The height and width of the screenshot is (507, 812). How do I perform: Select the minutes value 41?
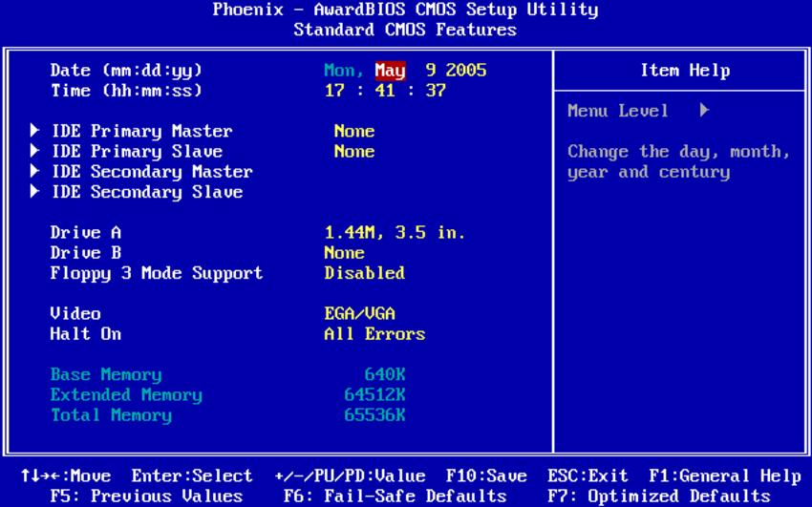coord(385,91)
